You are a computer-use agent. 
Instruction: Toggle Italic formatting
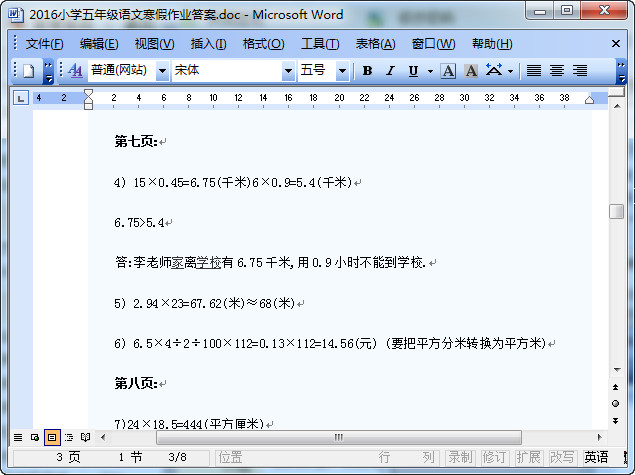[389, 71]
